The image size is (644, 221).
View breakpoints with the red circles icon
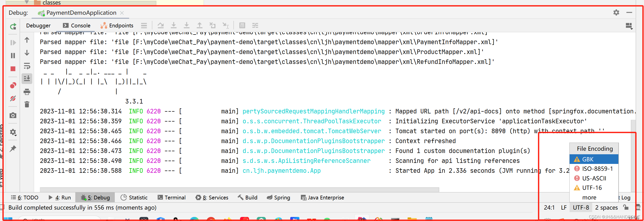(13, 85)
